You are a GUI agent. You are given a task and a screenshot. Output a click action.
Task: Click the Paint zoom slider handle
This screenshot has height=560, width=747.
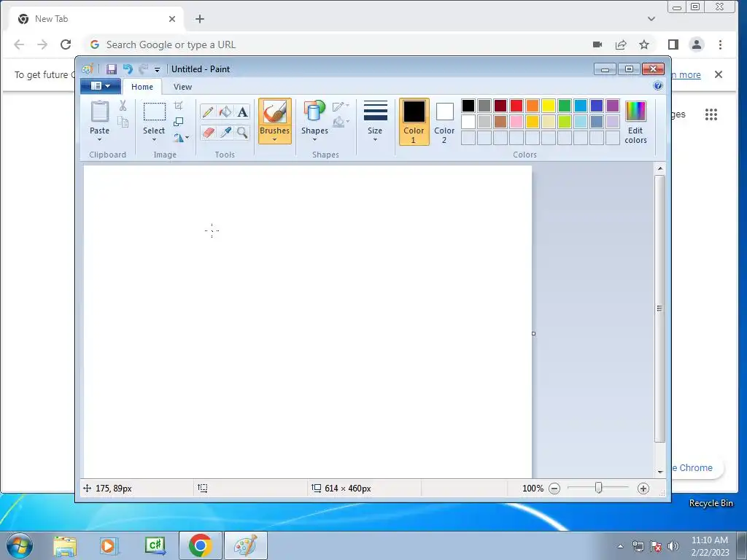tap(599, 488)
